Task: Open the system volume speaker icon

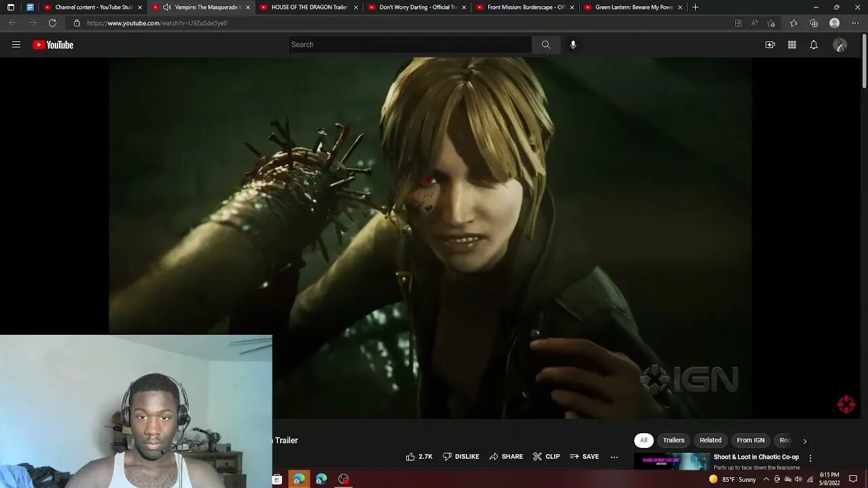Action: (x=798, y=479)
